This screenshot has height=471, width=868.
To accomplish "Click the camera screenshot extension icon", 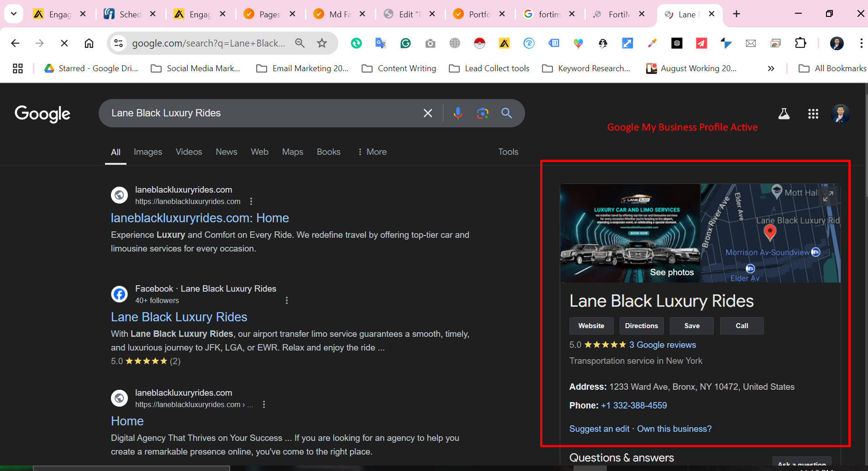I will 430,43.
